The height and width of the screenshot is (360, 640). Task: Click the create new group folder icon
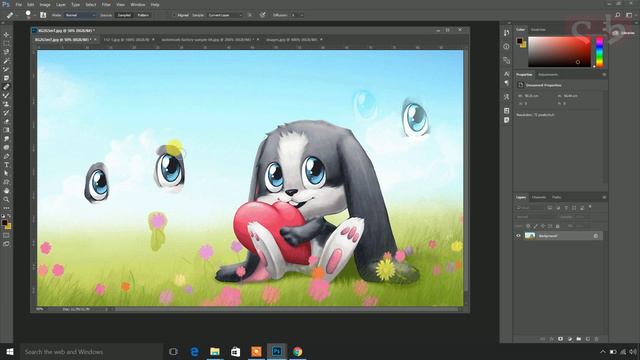pyautogui.click(x=579, y=339)
